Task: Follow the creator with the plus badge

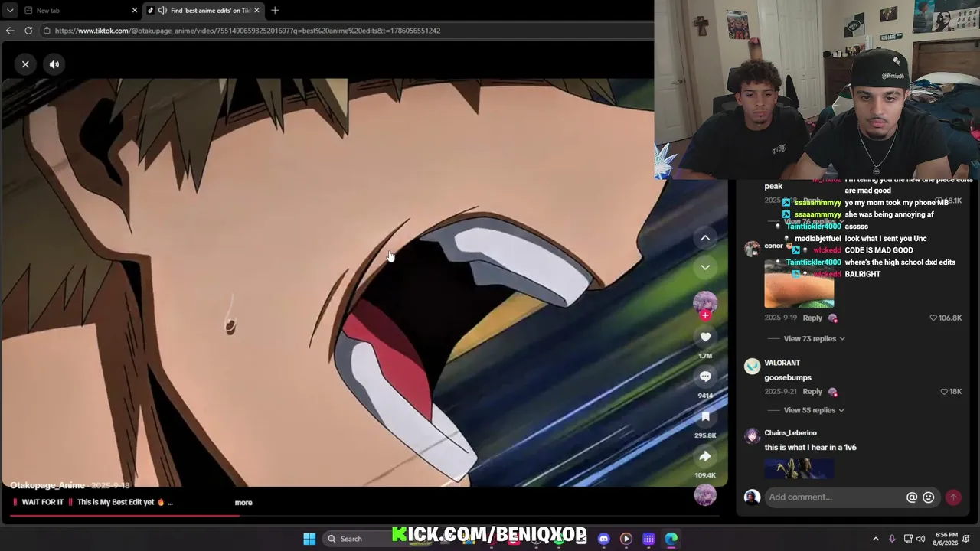Action: [x=705, y=315]
